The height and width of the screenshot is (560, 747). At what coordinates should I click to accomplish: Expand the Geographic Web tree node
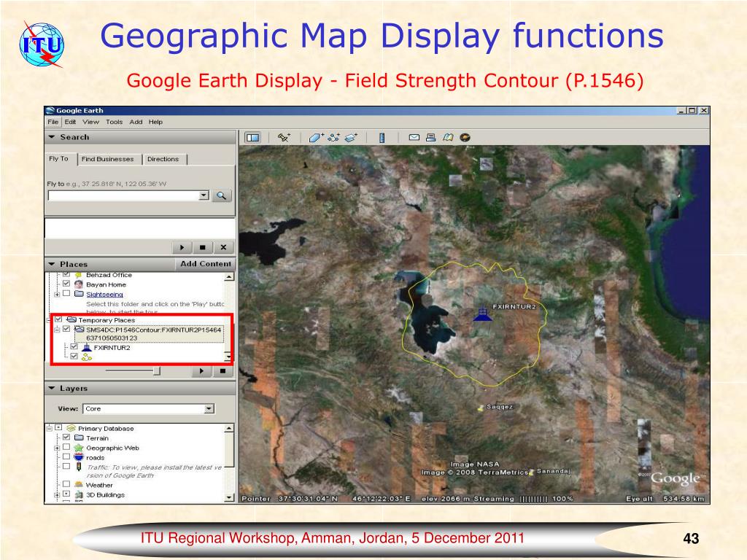tap(57, 448)
